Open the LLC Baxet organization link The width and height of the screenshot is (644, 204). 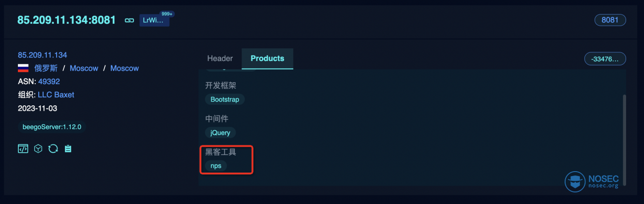point(56,95)
